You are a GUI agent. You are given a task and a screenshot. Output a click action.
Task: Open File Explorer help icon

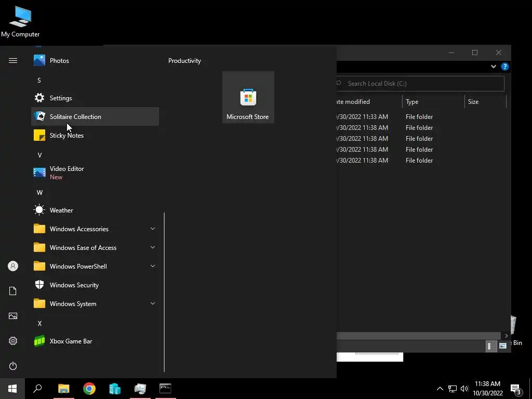tap(505, 66)
